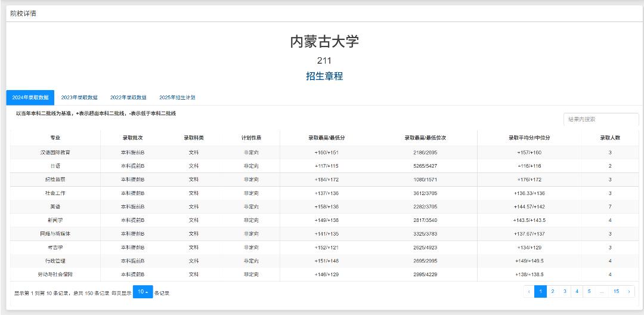Go to next page arrow

pyautogui.click(x=629, y=292)
